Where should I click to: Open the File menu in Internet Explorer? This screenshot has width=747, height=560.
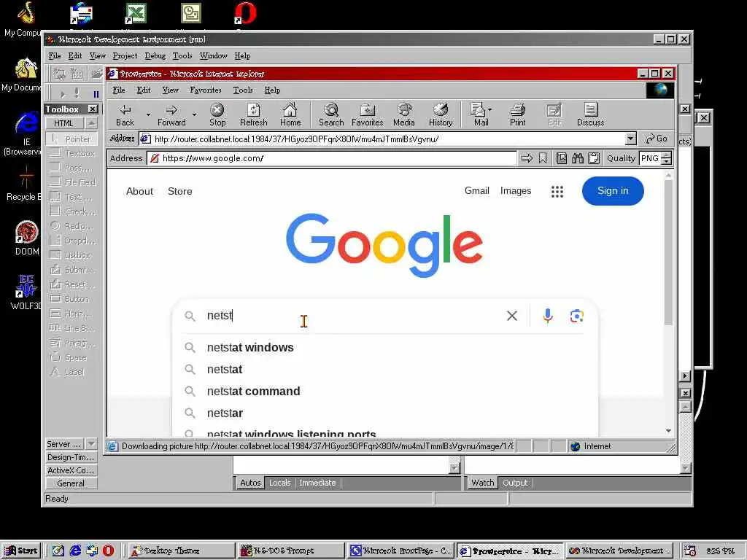coord(119,90)
